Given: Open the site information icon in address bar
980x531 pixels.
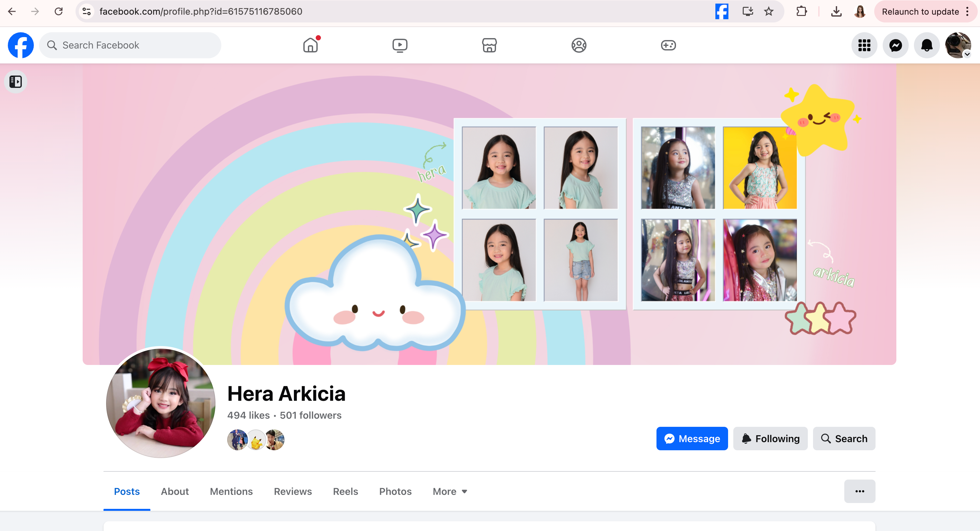Looking at the screenshot, I should click(x=87, y=11).
